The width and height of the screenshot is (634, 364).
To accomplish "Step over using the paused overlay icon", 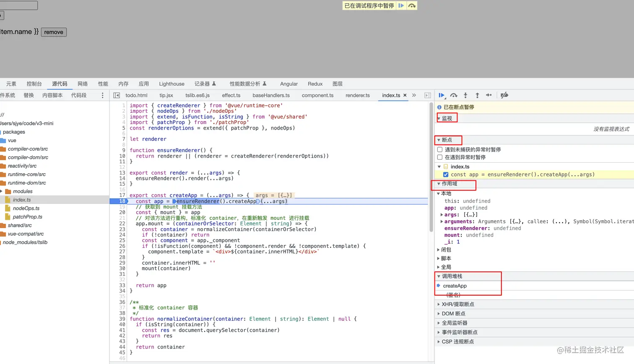I will tap(412, 5).
